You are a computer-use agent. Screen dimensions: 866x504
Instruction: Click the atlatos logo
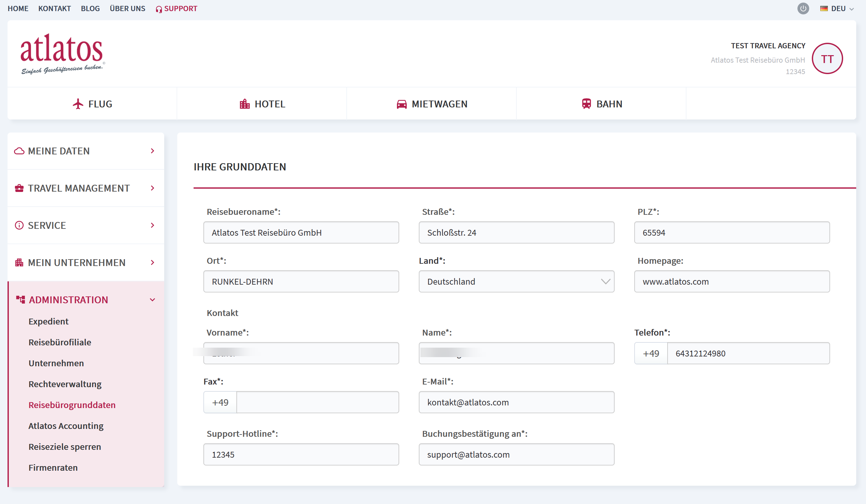coord(62,54)
